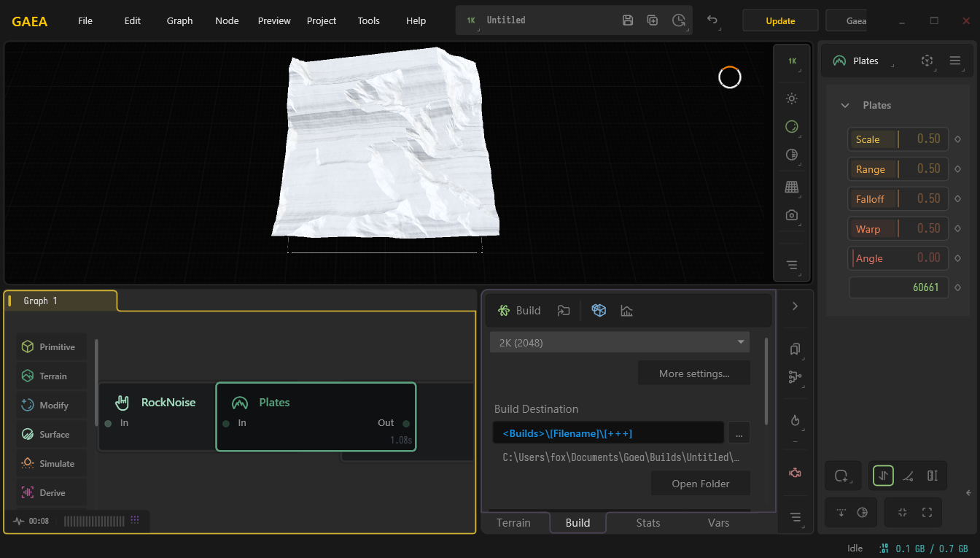This screenshot has width=980, height=558.
Task: Expand the side panel chevron arrow
Action: 795,306
